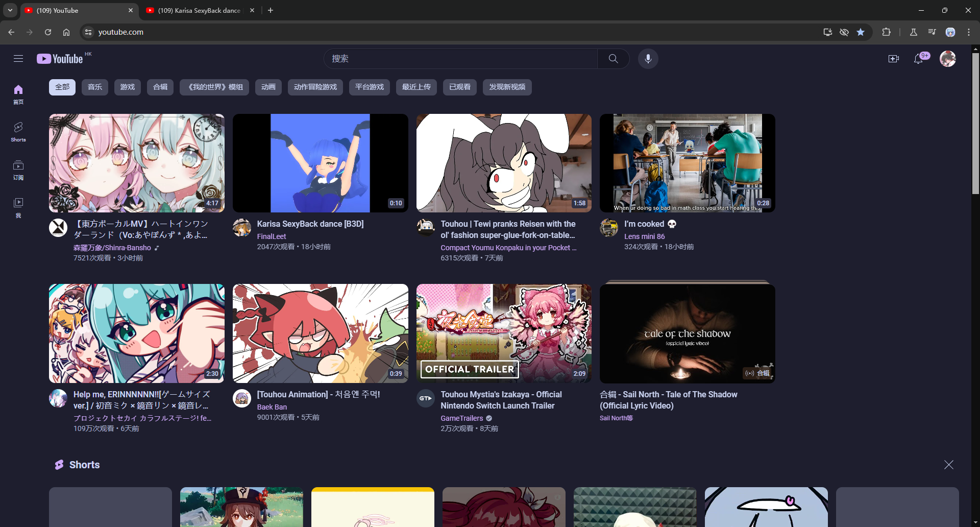Open the notifications bell

pyautogui.click(x=918, y=59)
